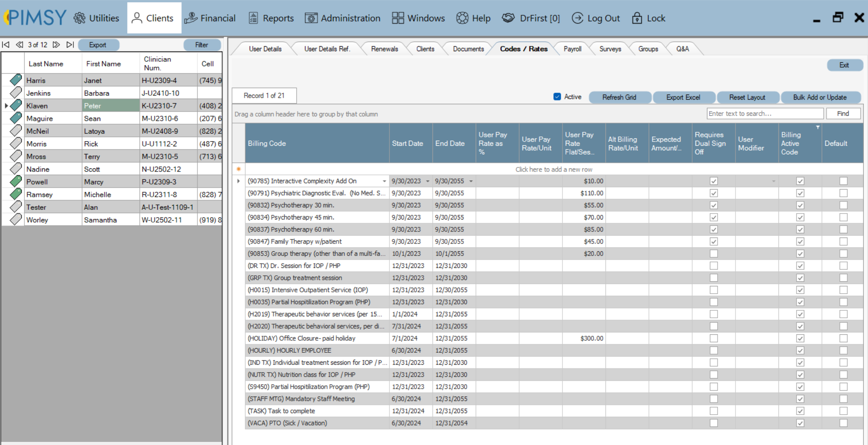This screenshot has width=868, height=445.
Task: Uncheck the Active filter checkbox
Action: (557, 97)
